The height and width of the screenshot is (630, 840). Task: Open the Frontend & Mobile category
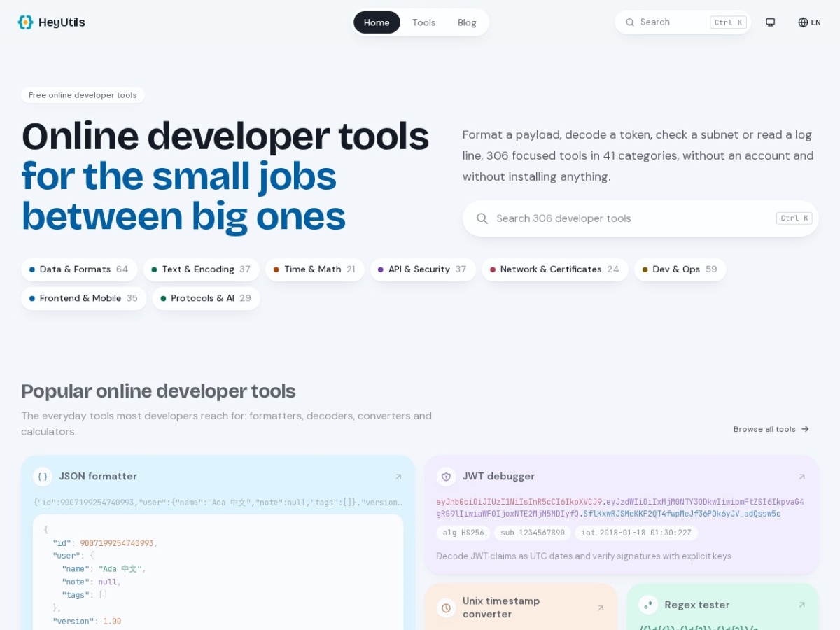point(84,298)
